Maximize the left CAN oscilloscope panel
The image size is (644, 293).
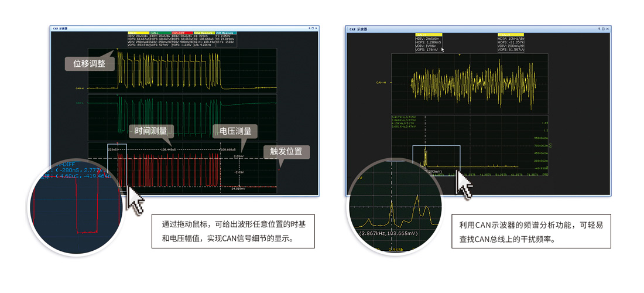click(x=312, y=28)
